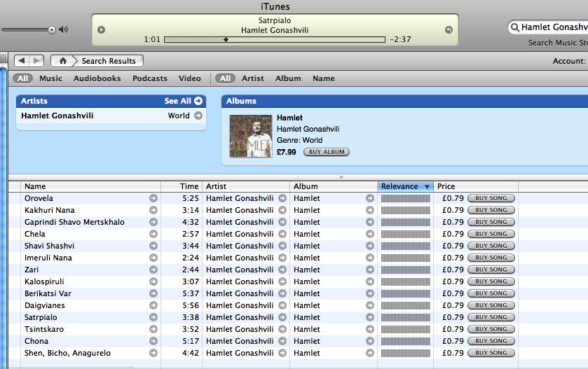Click the arrow beside World genre
588x369 pixels.
tap(198, 116)
